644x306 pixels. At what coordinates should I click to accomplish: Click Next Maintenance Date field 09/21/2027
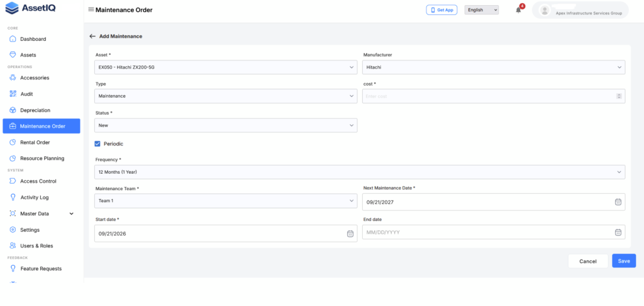pos(494,202)
